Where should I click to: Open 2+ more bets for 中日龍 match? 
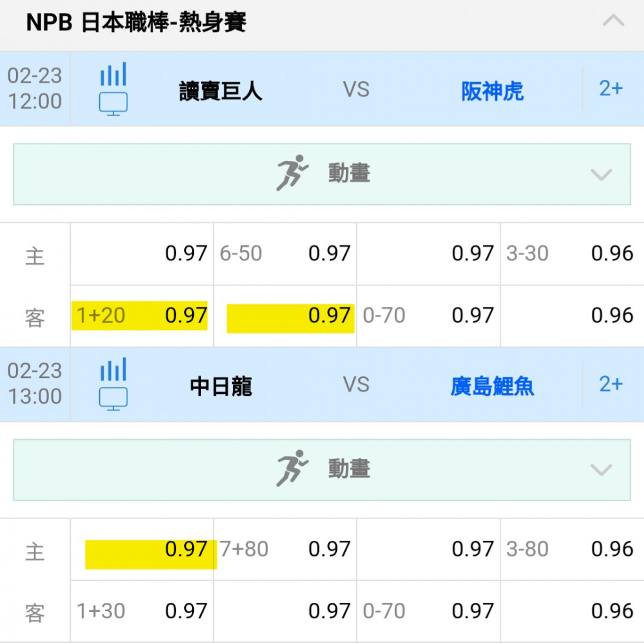coord(611,384)
